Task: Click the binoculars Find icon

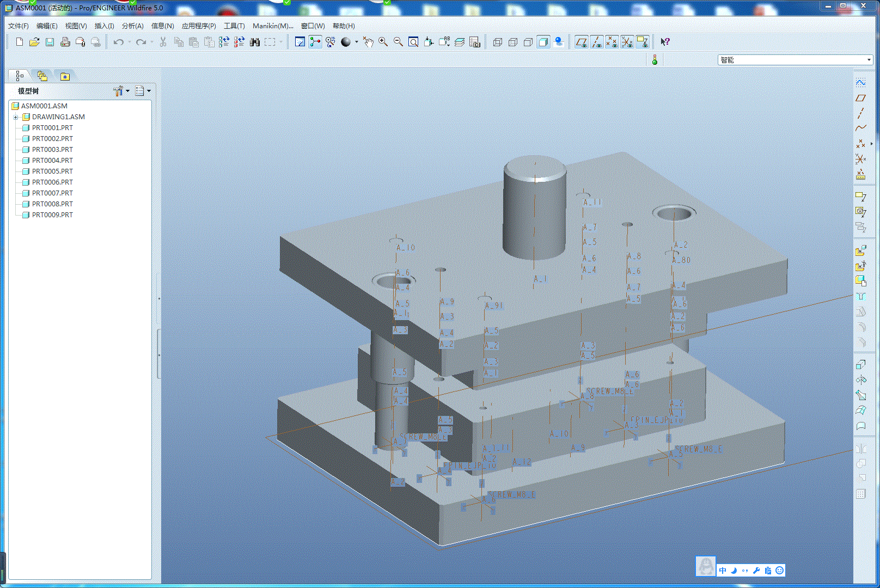Action: pyautogui.click(x=255, y=42)
